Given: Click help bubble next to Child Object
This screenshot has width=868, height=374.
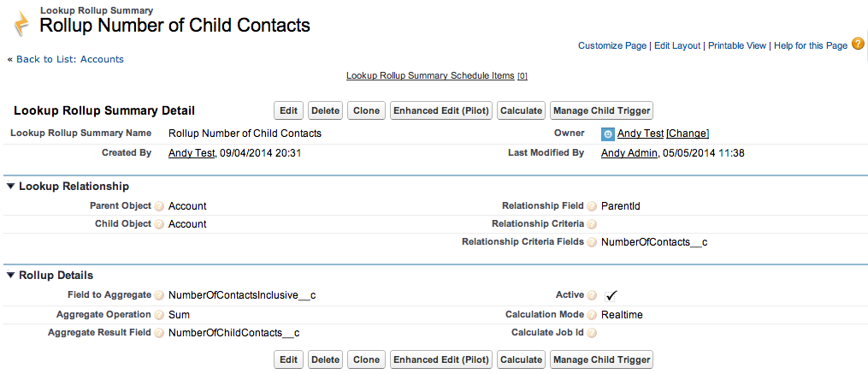Looking at the screenshot, I should (x=160, y=224).
